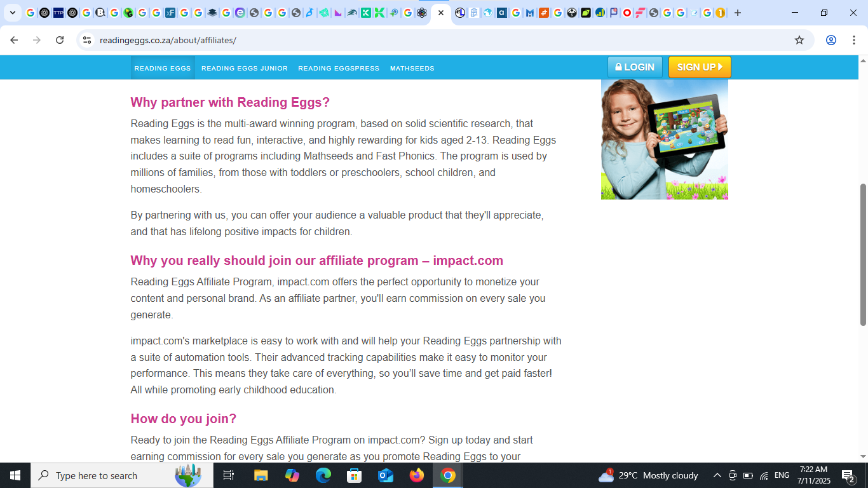This screenshot has height=488, width=868.
Task: Click the ENG language indicator
Action: pos(782,475)
